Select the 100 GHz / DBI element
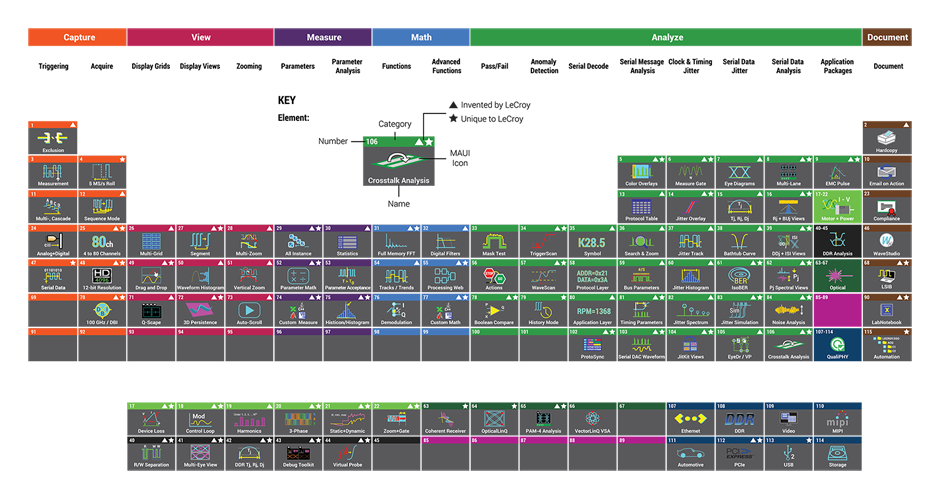 (102, 310)
